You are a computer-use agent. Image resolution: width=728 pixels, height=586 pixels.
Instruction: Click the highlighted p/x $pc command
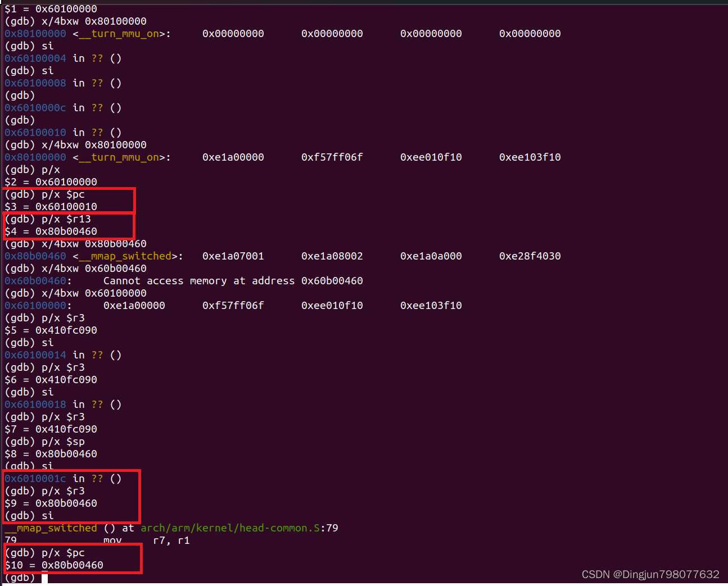[x=62, y=194]
